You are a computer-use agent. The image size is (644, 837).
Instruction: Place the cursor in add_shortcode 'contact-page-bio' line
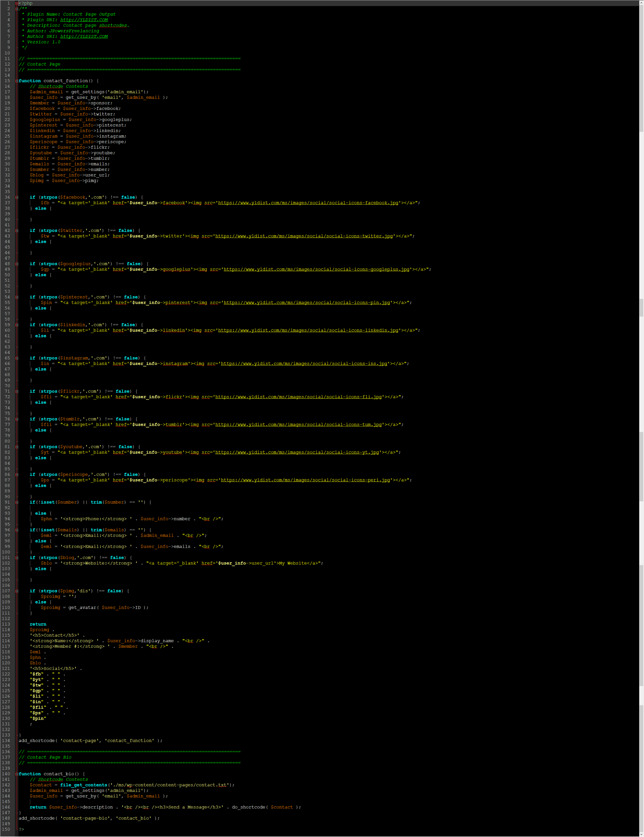89,818
